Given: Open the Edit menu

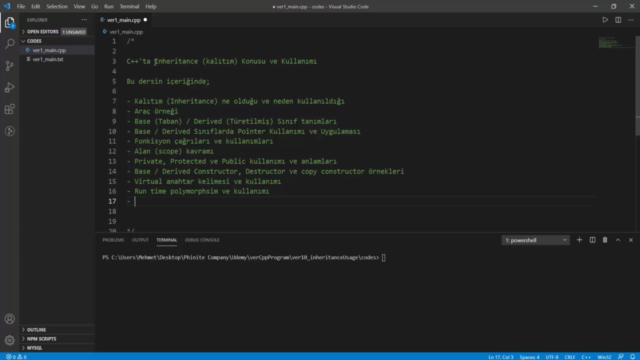Looking at the screenshot, I should tap(36, 7).
